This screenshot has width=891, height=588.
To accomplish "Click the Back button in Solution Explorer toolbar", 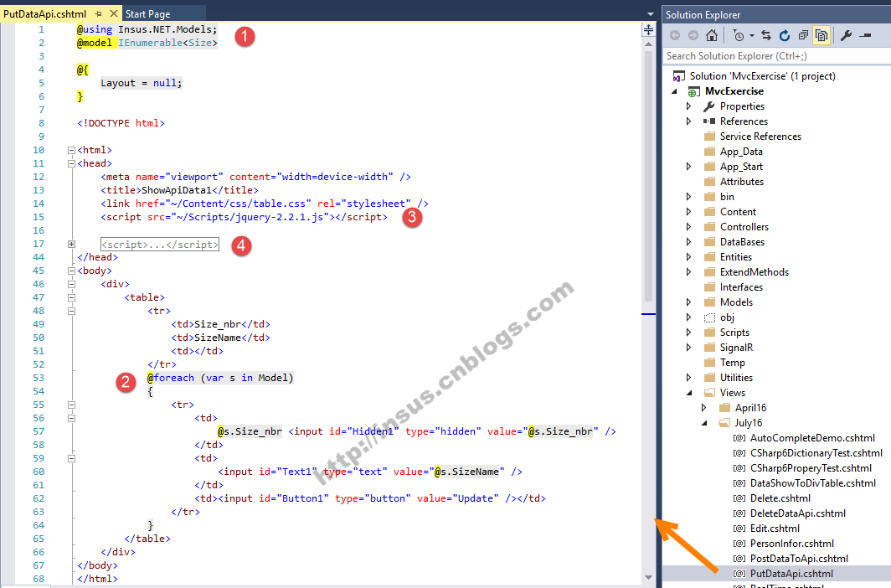I will 674,36.
